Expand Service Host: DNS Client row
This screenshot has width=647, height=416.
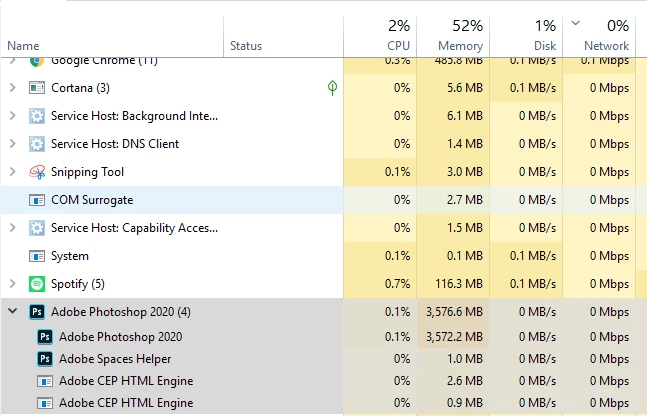click(12, 144)
